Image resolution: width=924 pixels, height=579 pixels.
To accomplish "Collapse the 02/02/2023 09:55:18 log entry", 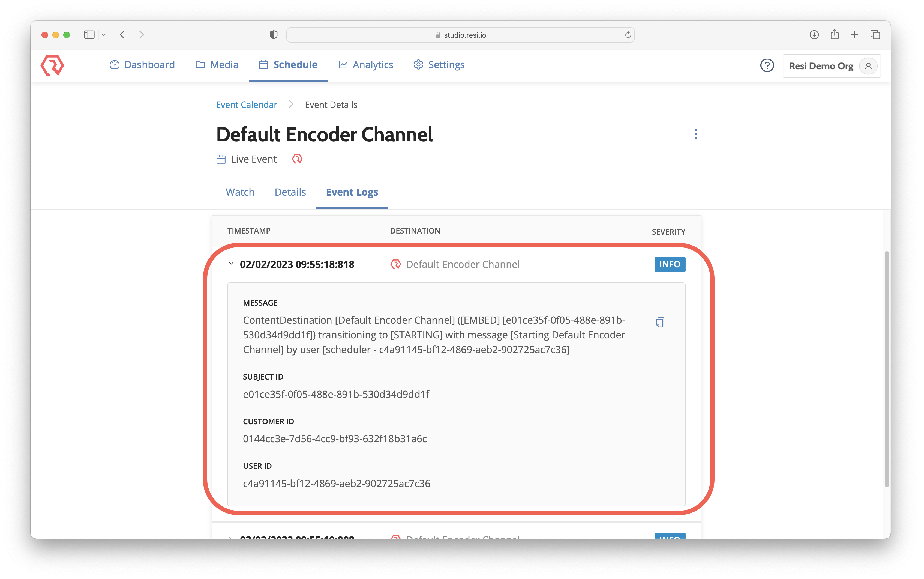I will (x=231, y=264).
